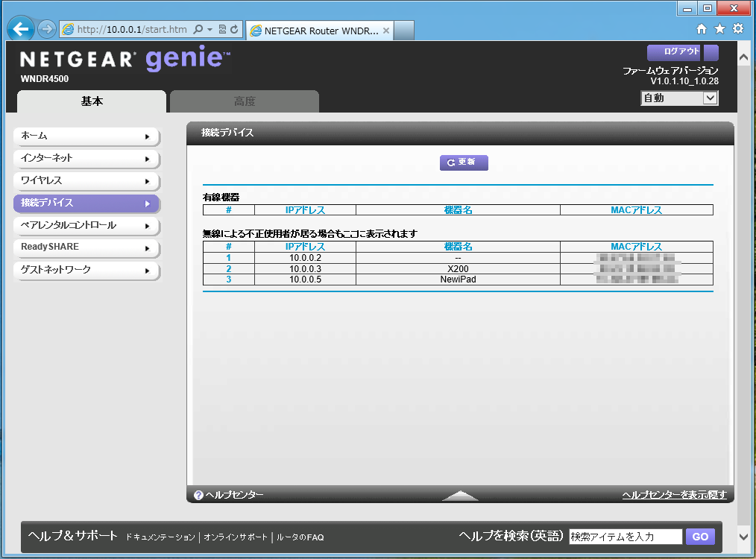Screen dimensions: 756x559
Task: Select the 基本 tab
Action: click(x=92, y=101)
